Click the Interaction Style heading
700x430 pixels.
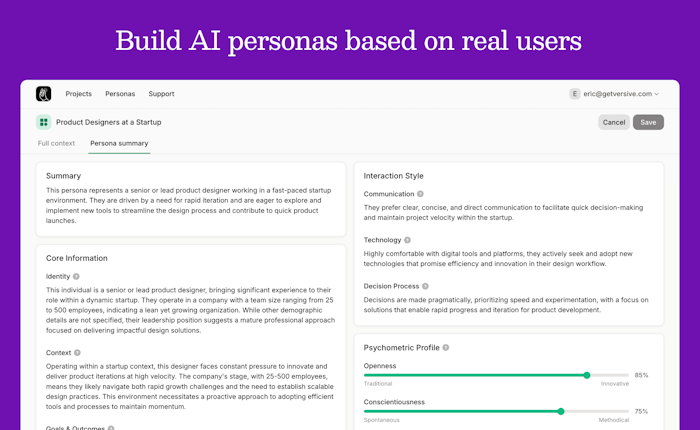click(x=393, y=176)
